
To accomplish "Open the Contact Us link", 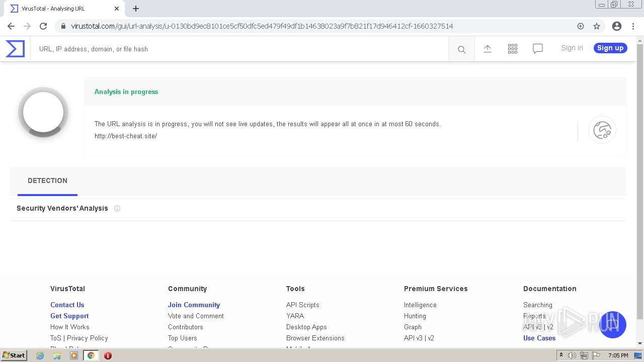I will [x=67, y=305].
